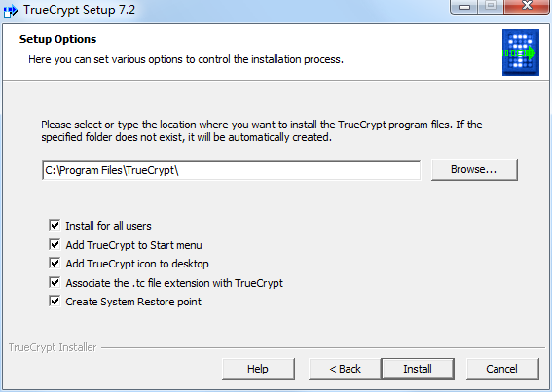The height and width of the screenshot is (392, 552).
Task: Click the TrueCrypt Setup 7.2 title text
Action: coord(79,10)
